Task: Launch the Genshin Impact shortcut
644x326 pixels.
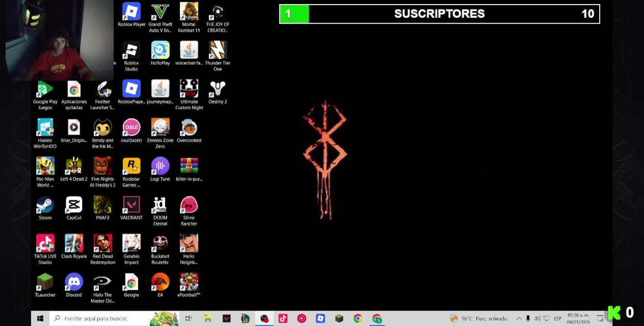Action: coord(131,250)
